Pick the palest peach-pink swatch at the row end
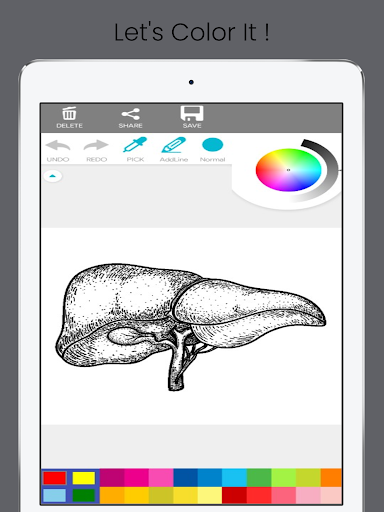Image resolution: width=384 pixels, height=512 pixels. (x=331, y=495)
